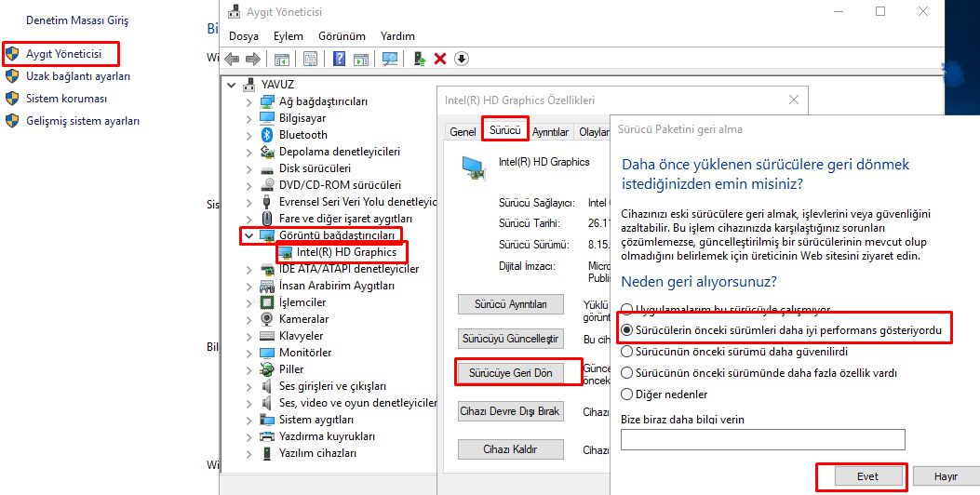Viewport: 980px width, 495px height.
Task: Click the Bluetooth device category icon
Action: [267, 134]
